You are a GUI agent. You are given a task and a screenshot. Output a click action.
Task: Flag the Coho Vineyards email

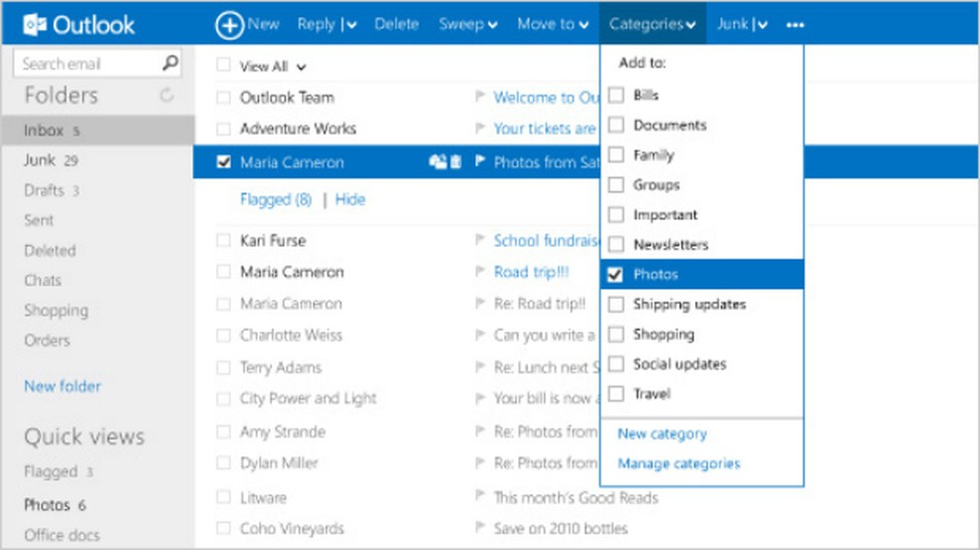pos(480,527)
